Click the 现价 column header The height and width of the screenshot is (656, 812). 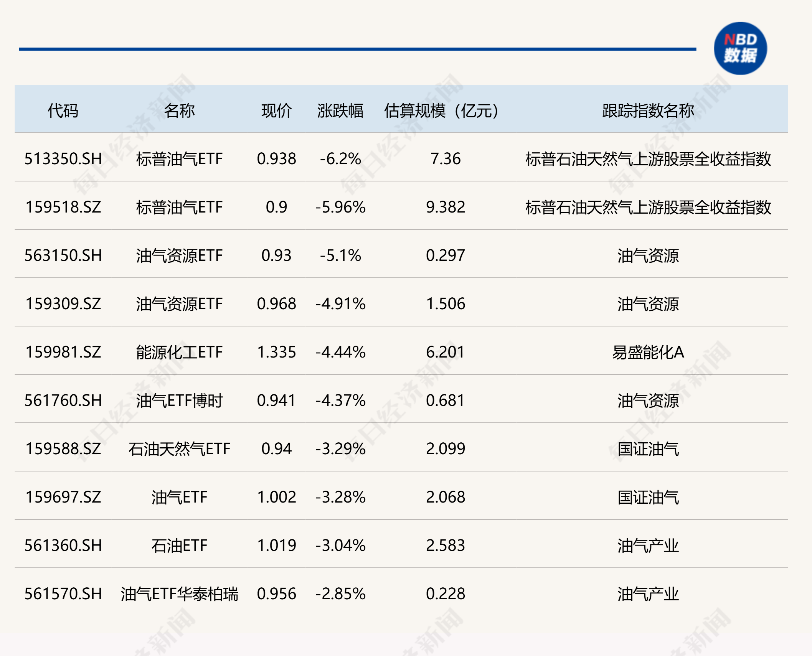click(276, 111)
